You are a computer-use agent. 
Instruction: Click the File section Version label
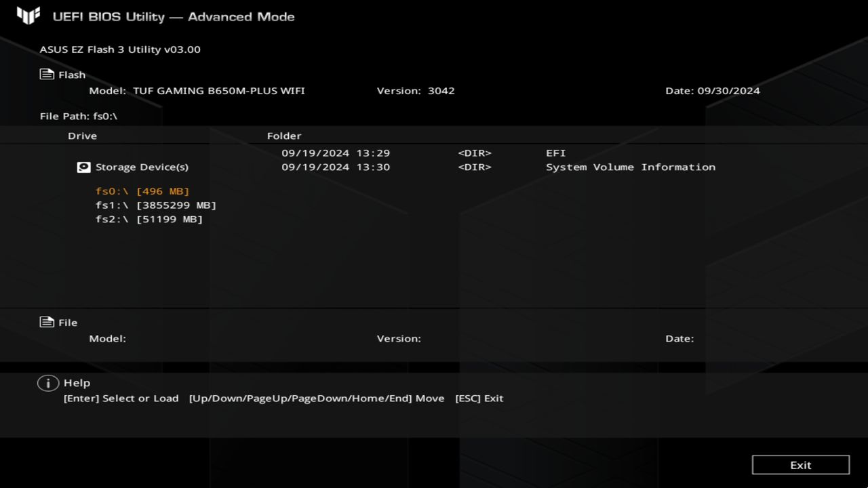pos(399,338)
